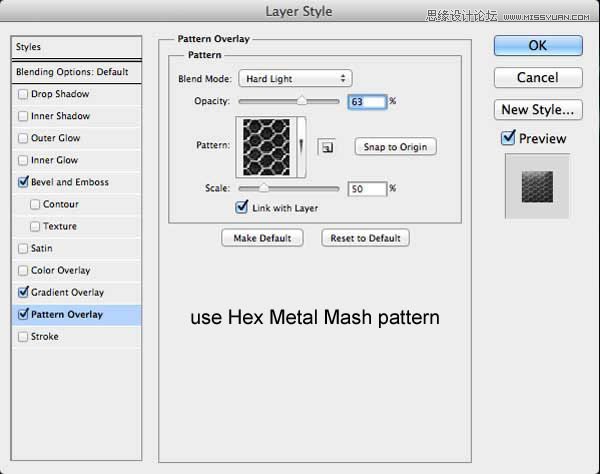
Task: Open the Inner Glow settings label
Action: 54,160
